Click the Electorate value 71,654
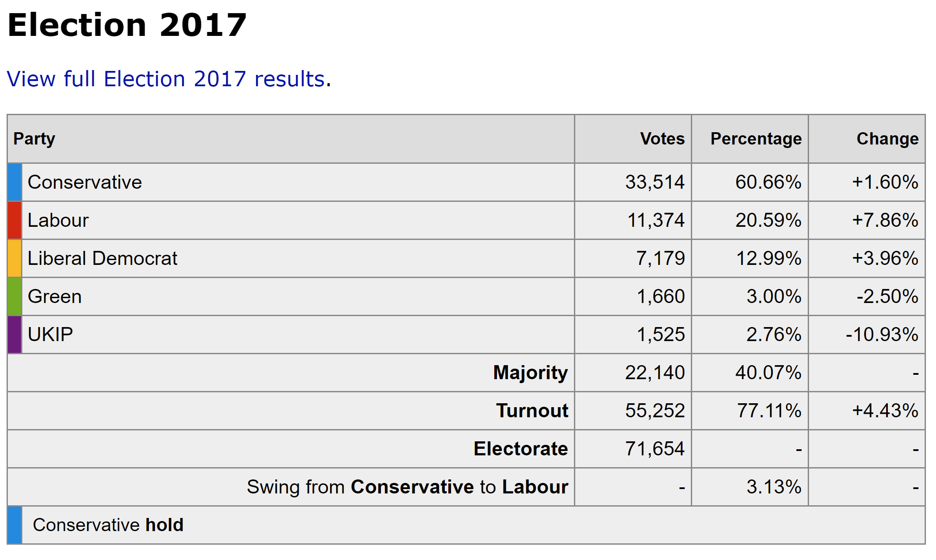Viewport: 936px width, 560px height. click(654, 449)
